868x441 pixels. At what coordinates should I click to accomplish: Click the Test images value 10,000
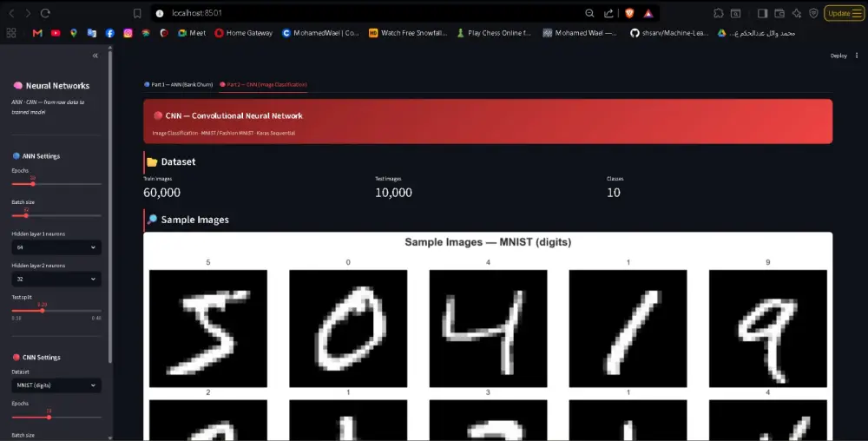click(x=393, y=193)
